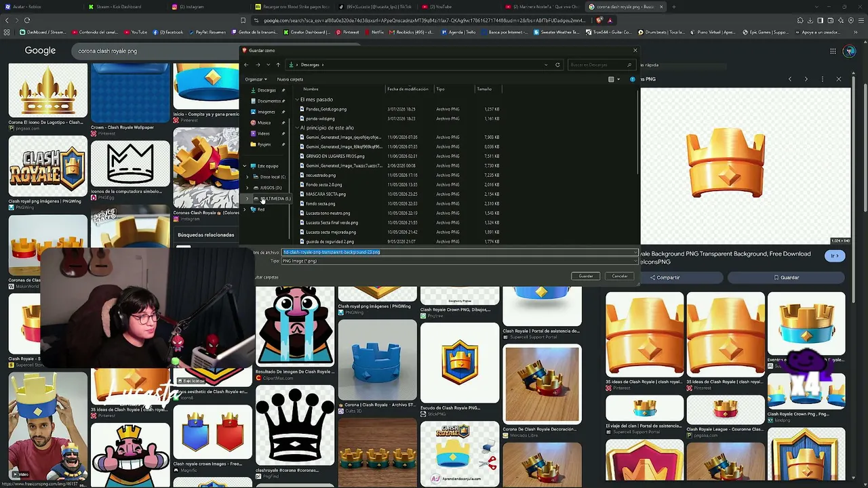Sort files by Fecha de modificación column
The width and height of the screenshot is (868, 488).
click(x=408, y=89)
